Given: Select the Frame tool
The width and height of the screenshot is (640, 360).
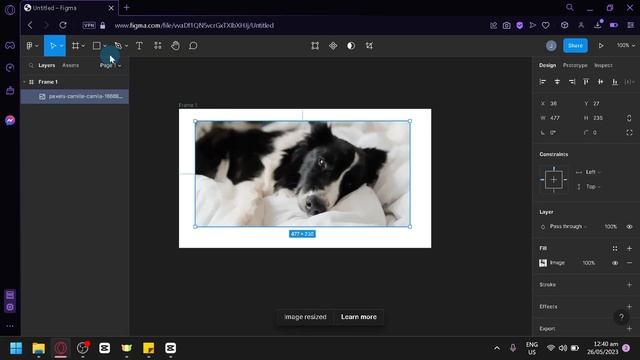Looking at the screenshot, I should 76,46.
